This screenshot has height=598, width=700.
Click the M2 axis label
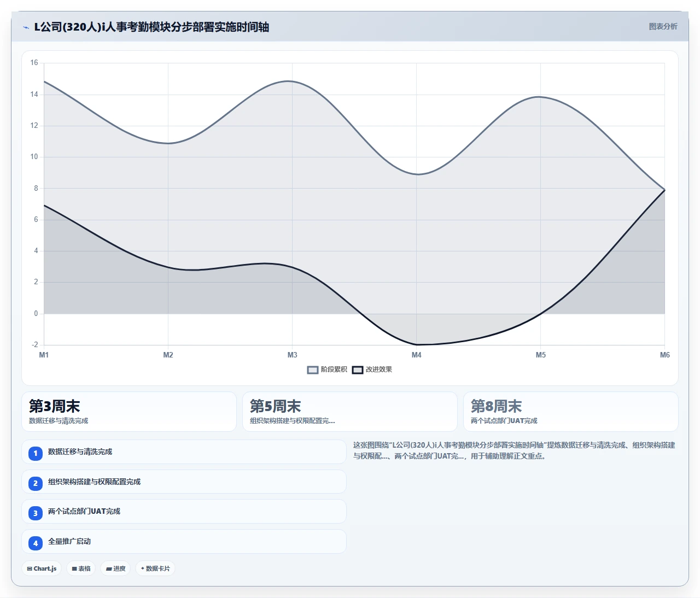(x=168, y=355)
